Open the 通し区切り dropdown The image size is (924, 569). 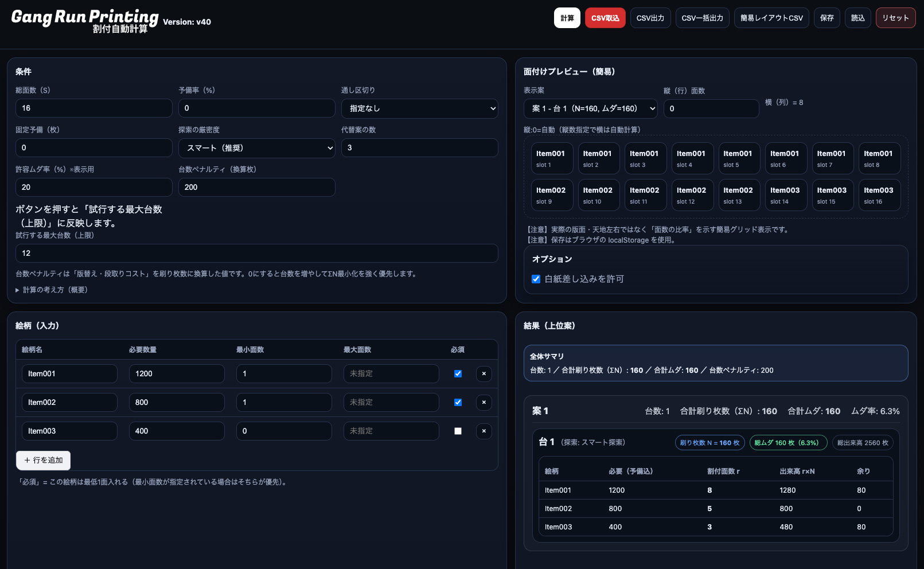tap(419, 108)
